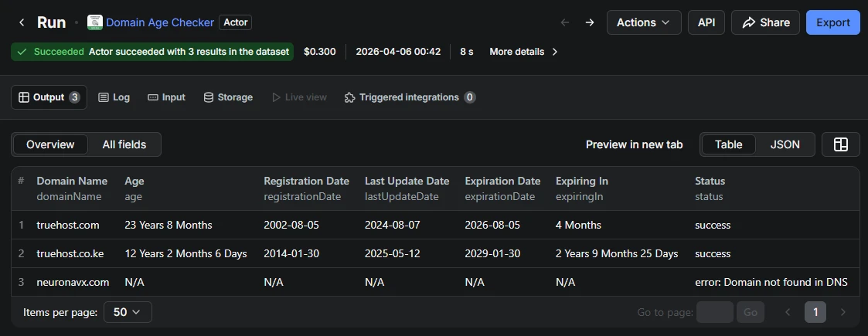Screen dimensions: 868x336
Task: Click the Registration Date column header
Action: (x=307, y=181)
